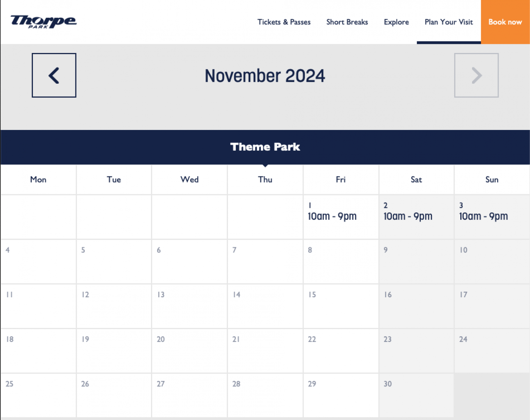This screenshot has height=420, width=530.
Task: Select Friday November 1 opening hours
Action: coord(332,216)
